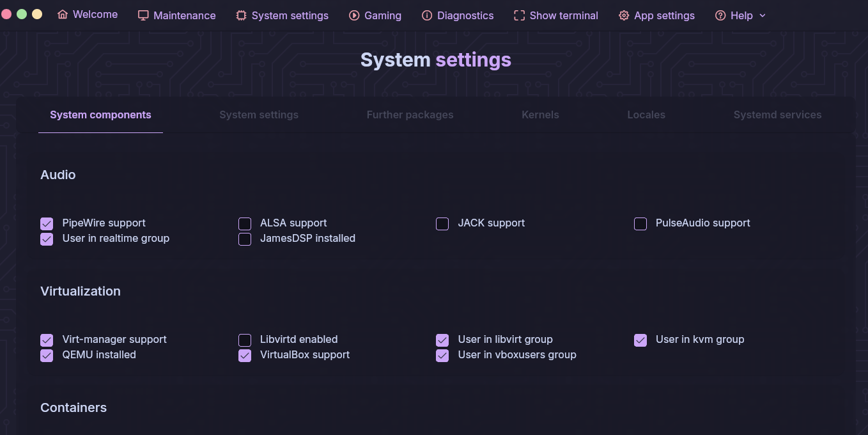868x435 pixels.
Task: Open the Maintenance menu label
Action: tap(185, 15)
